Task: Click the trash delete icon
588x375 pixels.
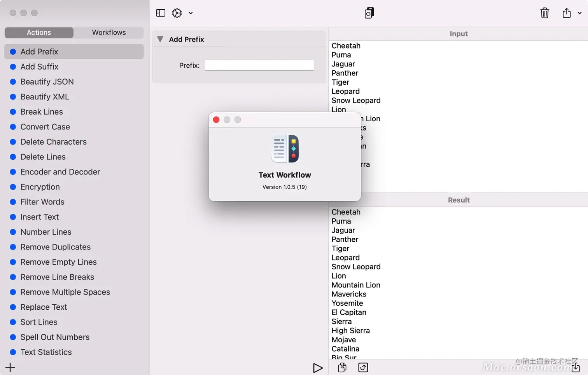Action: tap(545, 13)
